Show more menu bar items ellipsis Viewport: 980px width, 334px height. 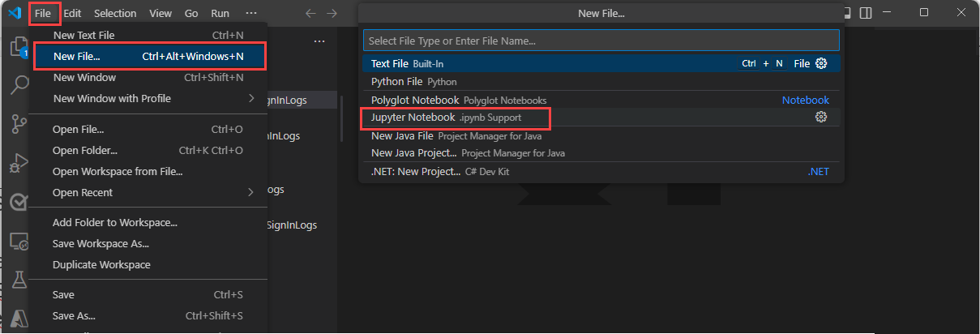pos(251,14)
